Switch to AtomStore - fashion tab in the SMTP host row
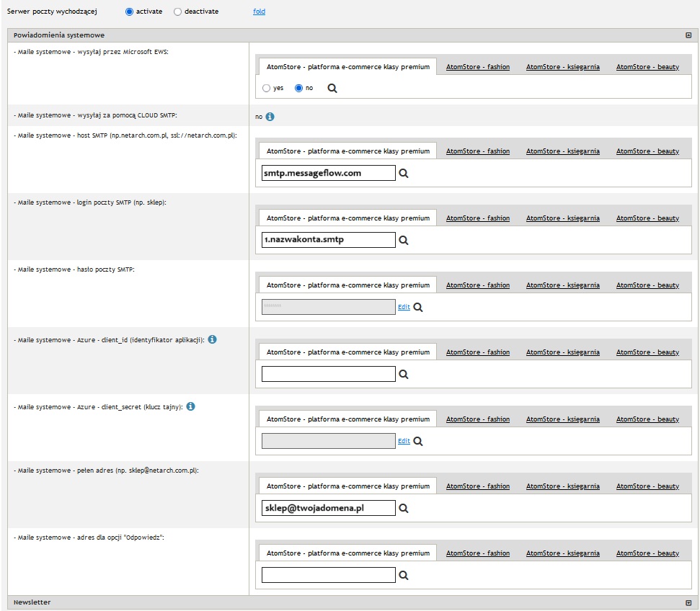The image size is (700, 611). [x=477, y=151]
